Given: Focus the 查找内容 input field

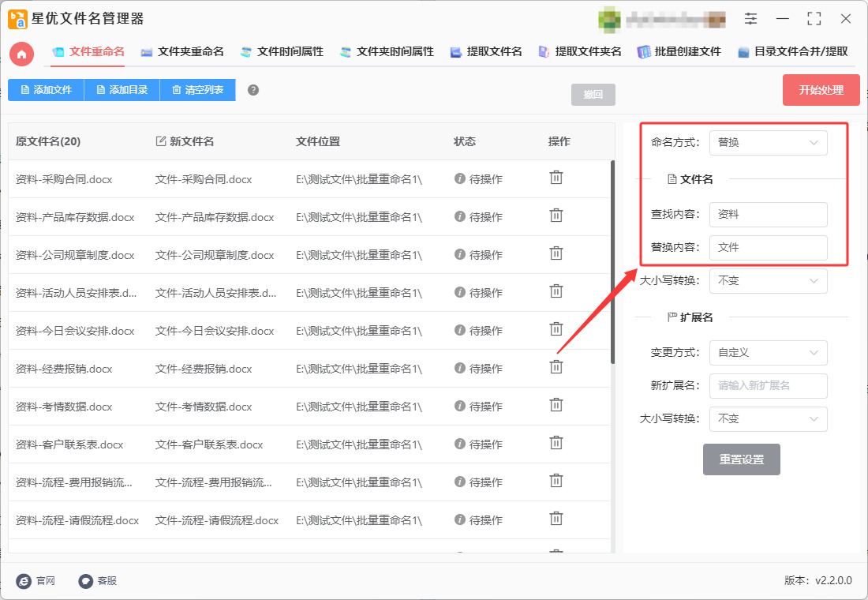Looking at the screenshot, I should click(768, 215).
